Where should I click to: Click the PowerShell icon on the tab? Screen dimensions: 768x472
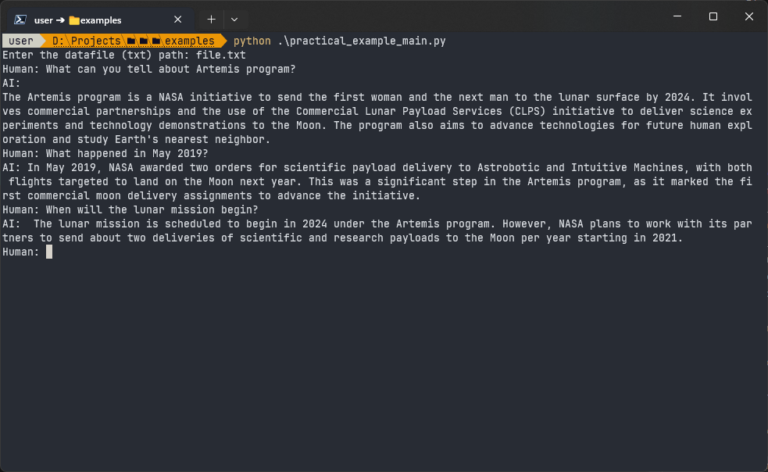click(19, 19)
